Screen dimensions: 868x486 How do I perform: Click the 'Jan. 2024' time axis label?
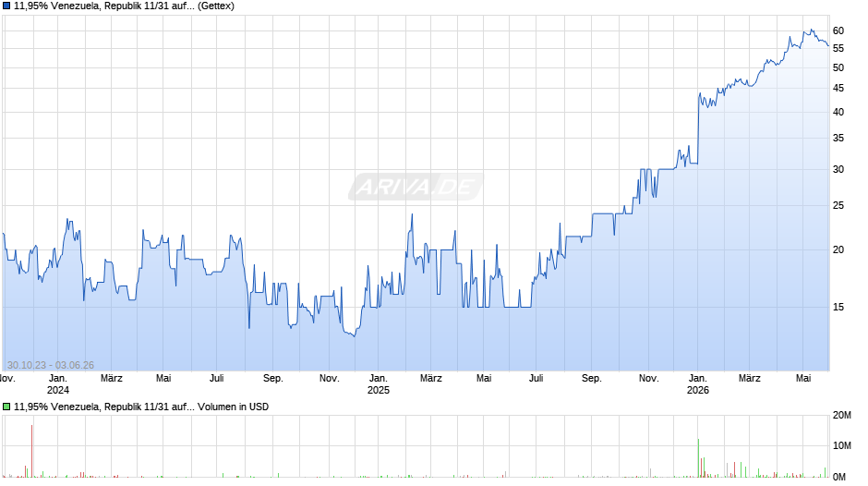[58, 384]
